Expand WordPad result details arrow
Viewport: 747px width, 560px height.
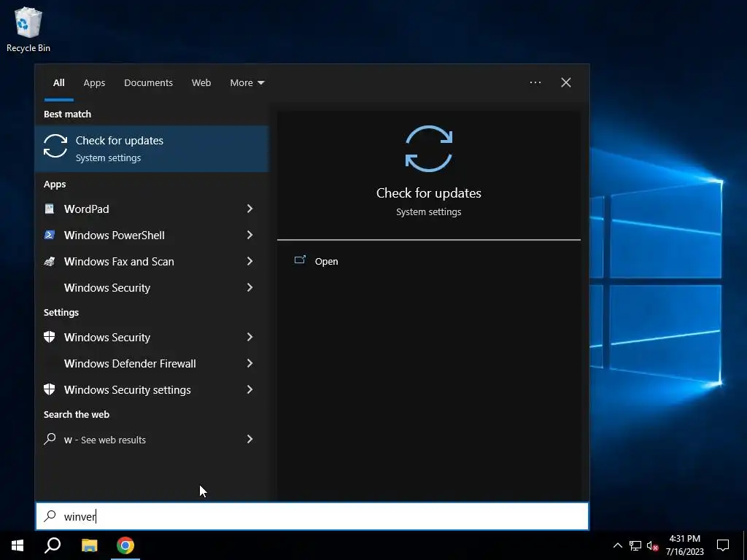(249, 209)
